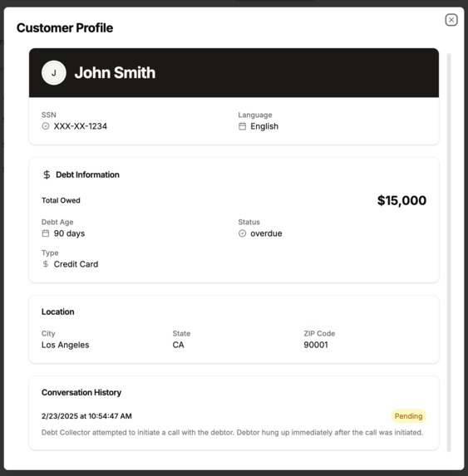
Task: Click the Location section heading
Action: click(x=57, y=312)
